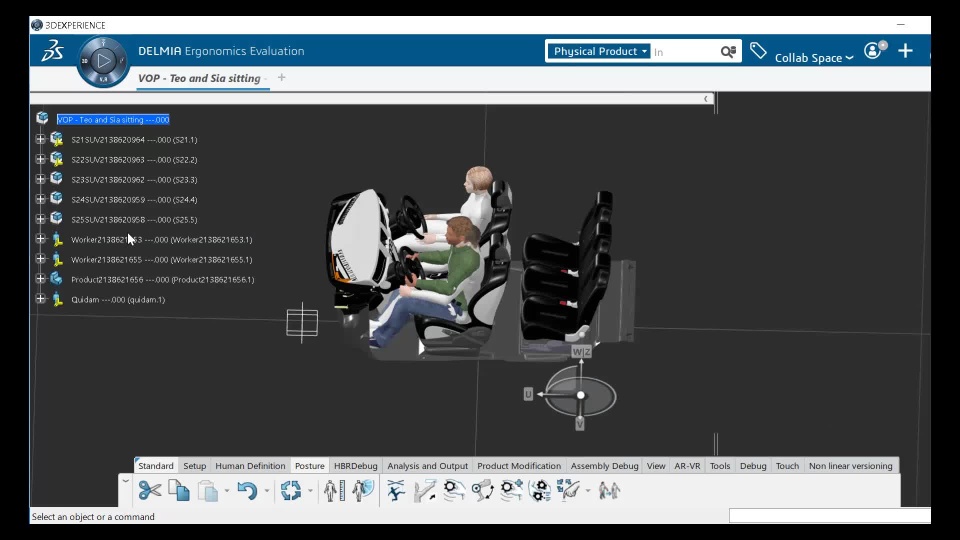Open the Tools tab
This screenshot has height=540, width=960.
click(x=720, y=466)
